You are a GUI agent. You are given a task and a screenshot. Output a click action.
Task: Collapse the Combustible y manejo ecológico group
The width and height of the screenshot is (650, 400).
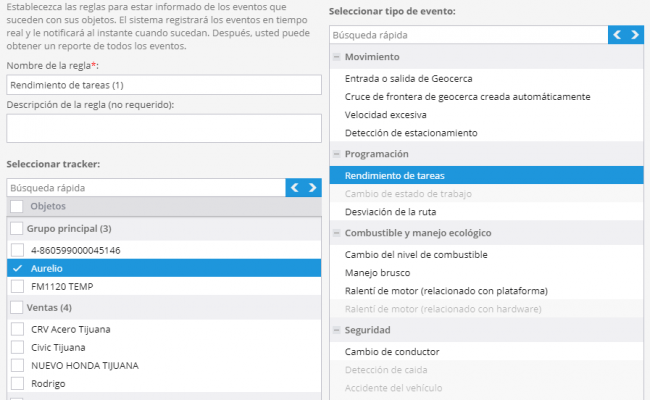point(337,233)
